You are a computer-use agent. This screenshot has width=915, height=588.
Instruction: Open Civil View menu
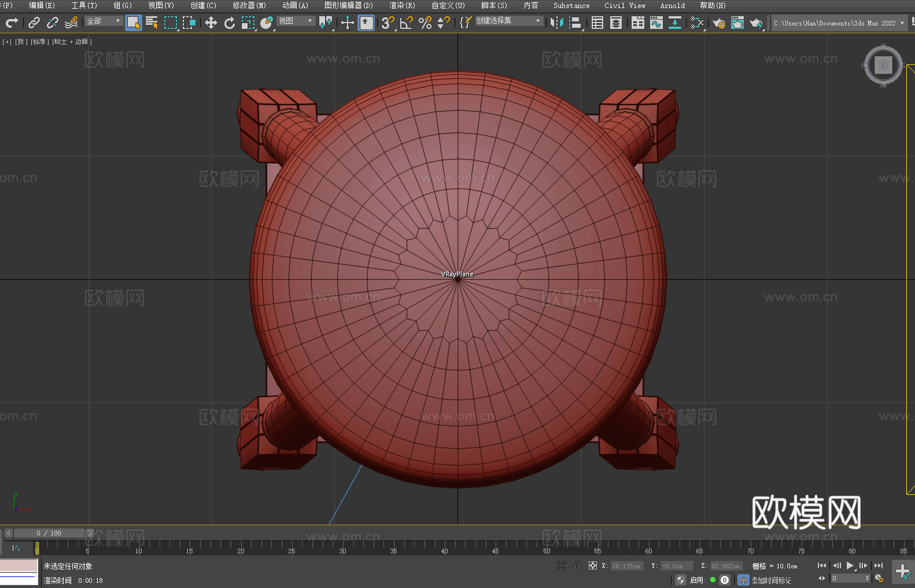coord(625,5)
